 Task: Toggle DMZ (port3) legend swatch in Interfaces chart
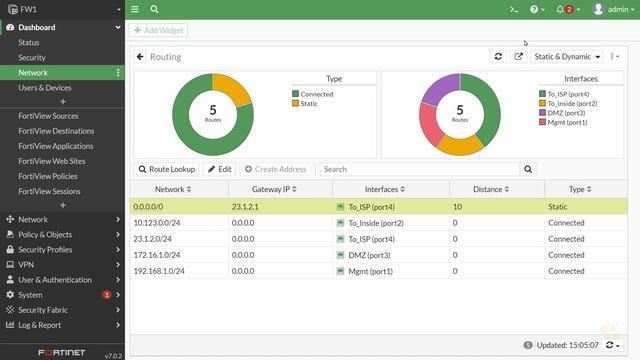pos(542,113)
